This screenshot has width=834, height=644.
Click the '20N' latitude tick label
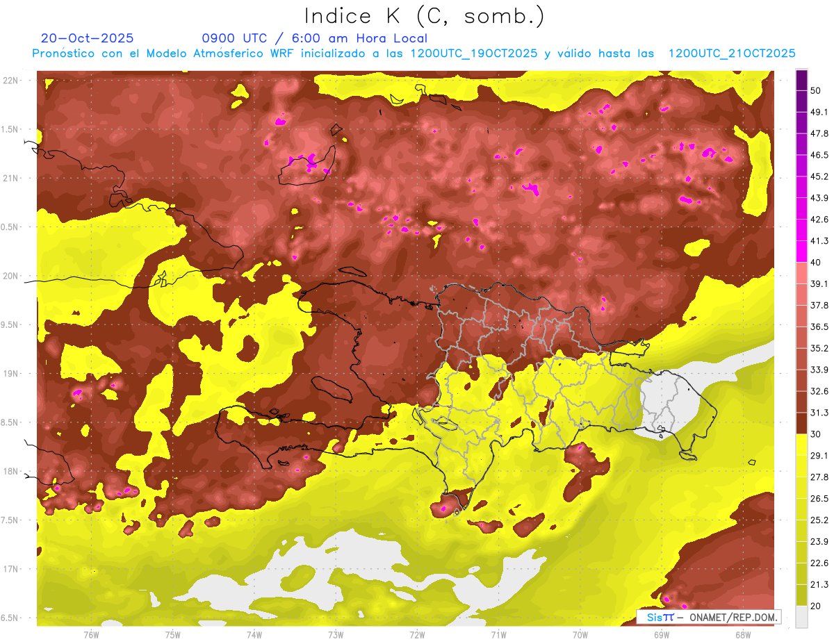tap(10, 276)
